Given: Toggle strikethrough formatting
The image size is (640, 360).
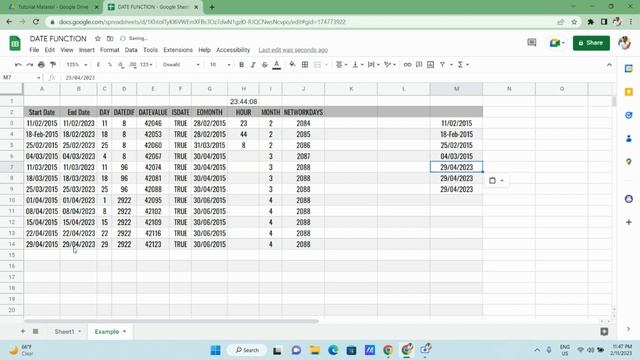Looking at the screenshot, I should pos(264,64).
